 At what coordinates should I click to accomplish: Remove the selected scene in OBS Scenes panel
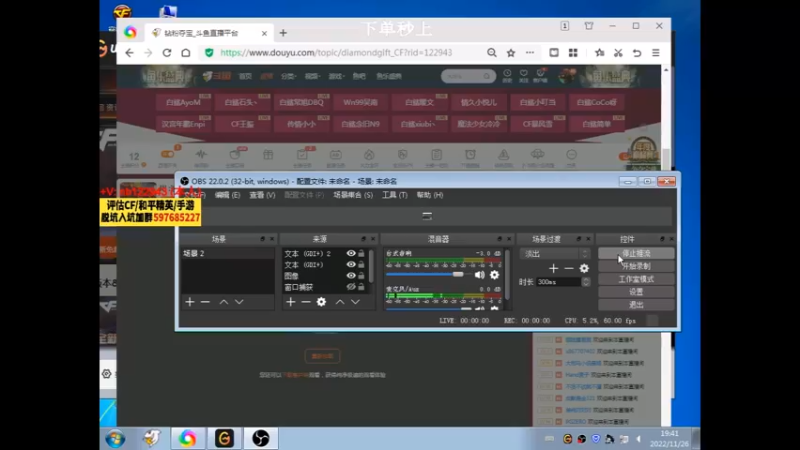205,302
